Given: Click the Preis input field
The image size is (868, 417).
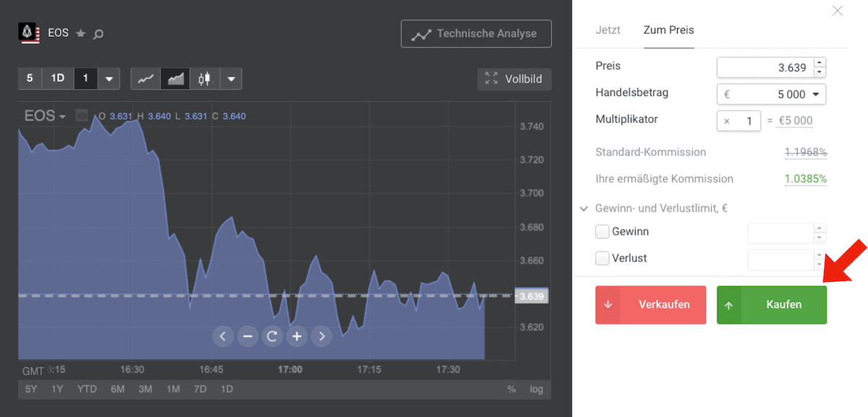Looking at the screenshot, I should (765, 67).
